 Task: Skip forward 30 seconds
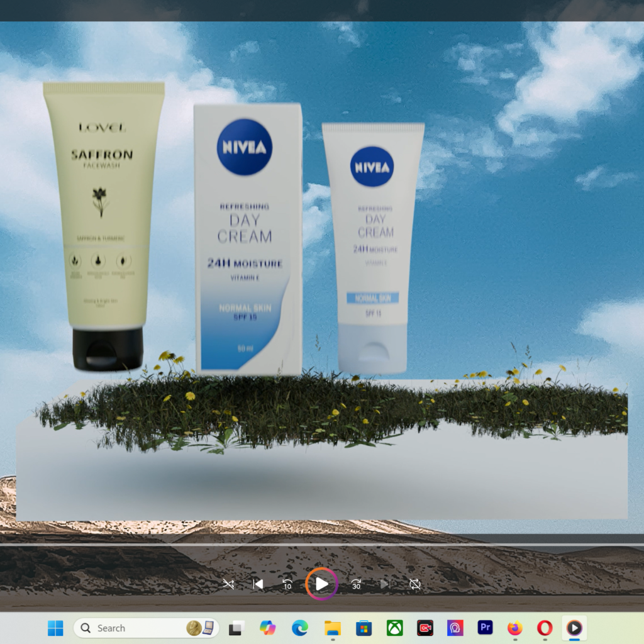356,584
